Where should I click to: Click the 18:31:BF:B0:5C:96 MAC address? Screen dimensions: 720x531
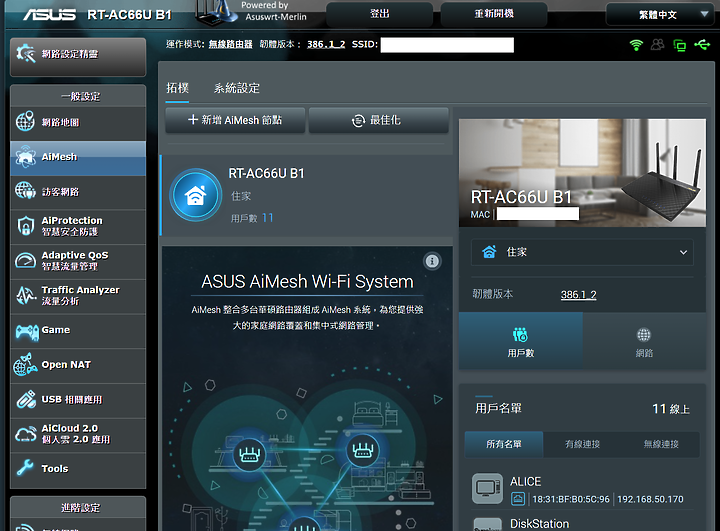[571, 499]
